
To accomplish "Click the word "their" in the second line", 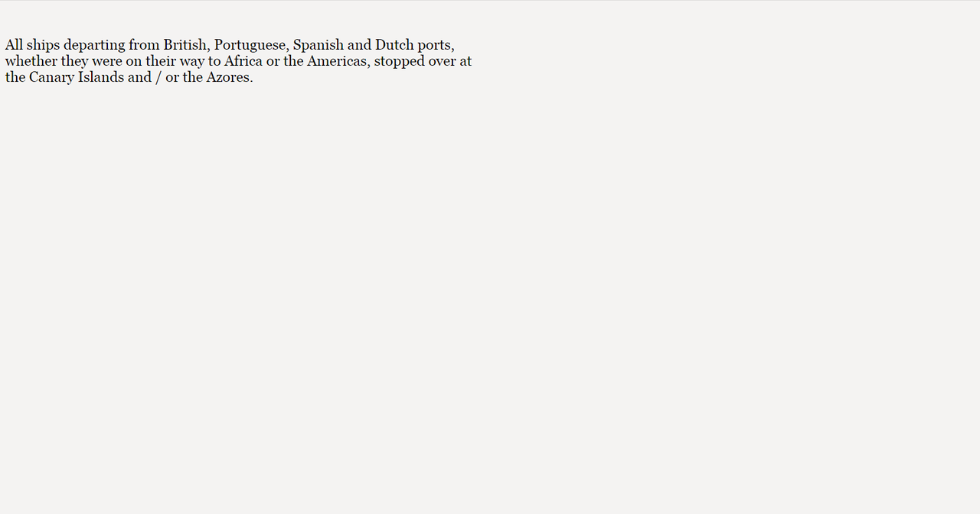I will click(161, 61).
